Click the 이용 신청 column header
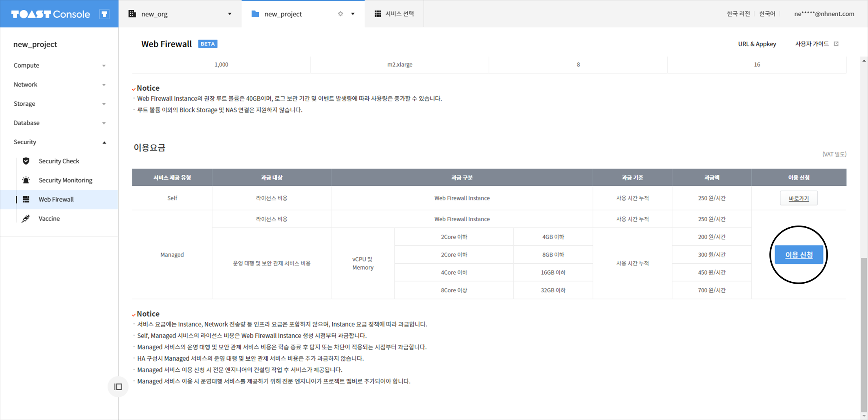Viewport: 868px width, 420px height. tap(799, 178)
